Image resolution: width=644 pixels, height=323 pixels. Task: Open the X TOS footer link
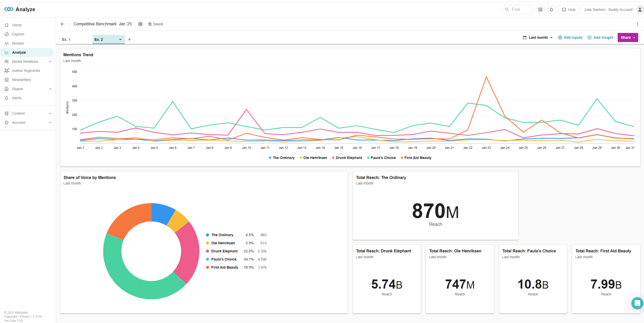tap(37, 317)
